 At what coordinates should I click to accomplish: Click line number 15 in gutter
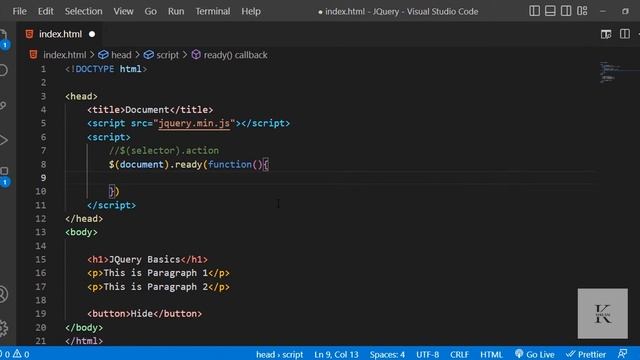click(40, 260)
